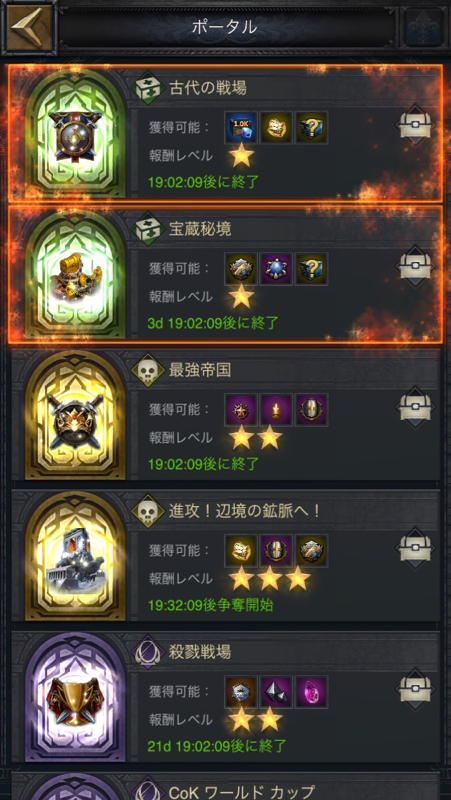Open the treasure chest icon for 古代の戦場
Image resolution: width=451 pixels, height=800 pixels.
point(415,126)
